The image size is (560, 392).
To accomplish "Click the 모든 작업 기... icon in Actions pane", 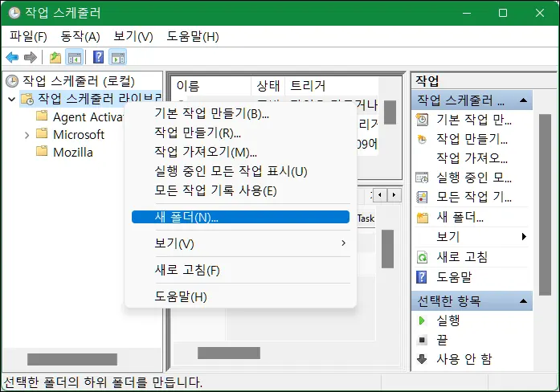I will [422, 197].
